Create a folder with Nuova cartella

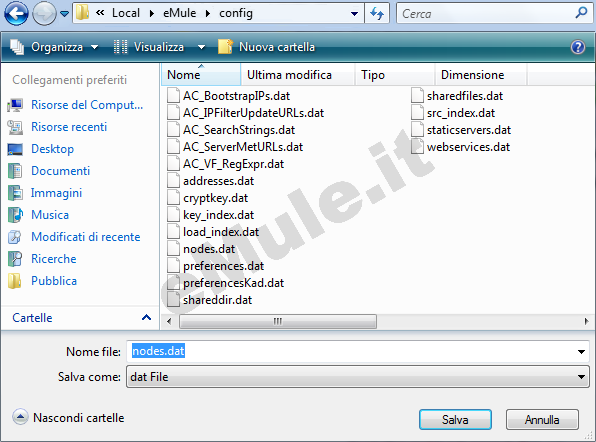click(266, 47)
